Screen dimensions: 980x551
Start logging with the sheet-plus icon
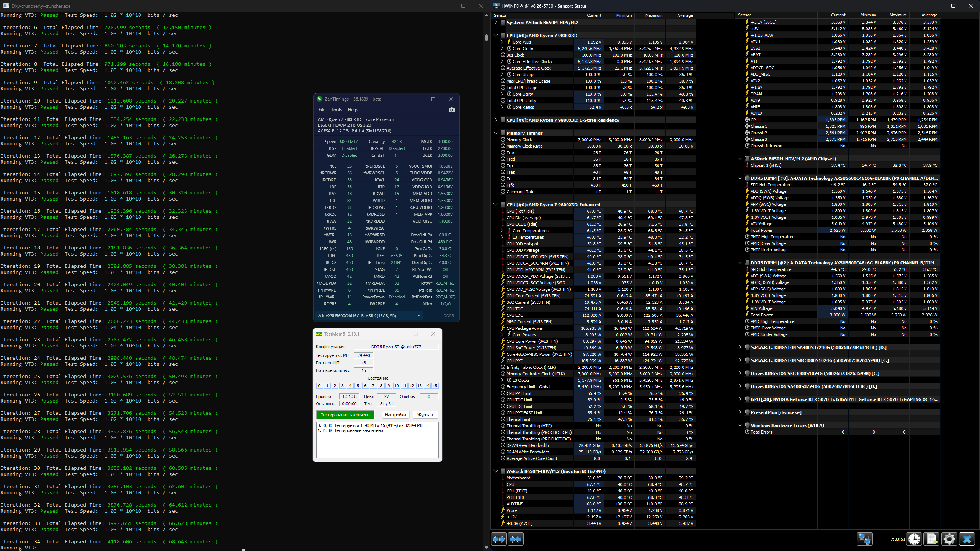(932, 539)
